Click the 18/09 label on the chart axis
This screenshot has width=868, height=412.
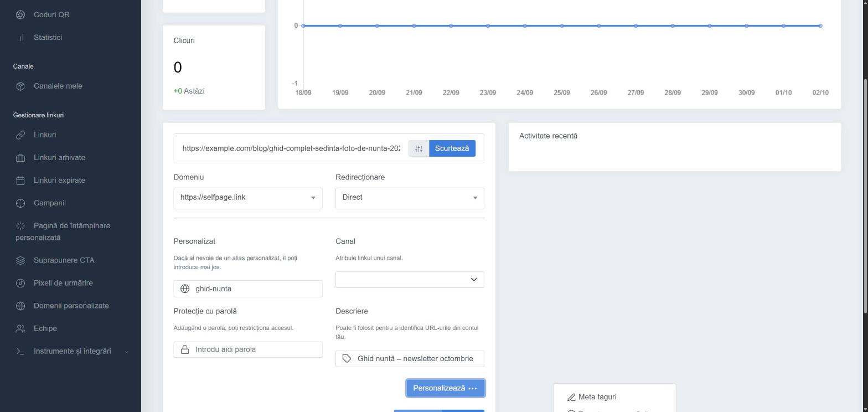pos(303,92)
